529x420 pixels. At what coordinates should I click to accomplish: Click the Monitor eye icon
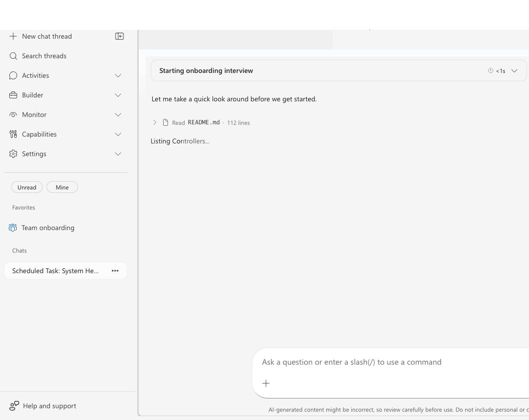tap(13, 115)
